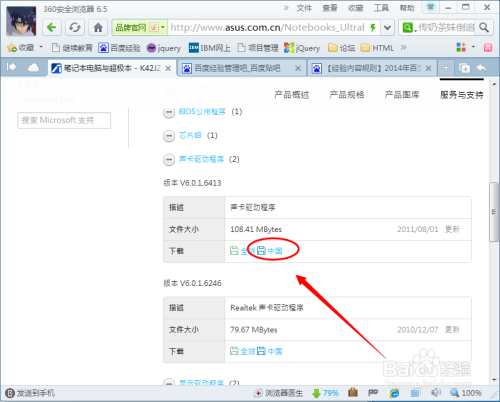
Task: Collapse the 芯片组 section
Action: pyautogui.click(x=169, y=136)
